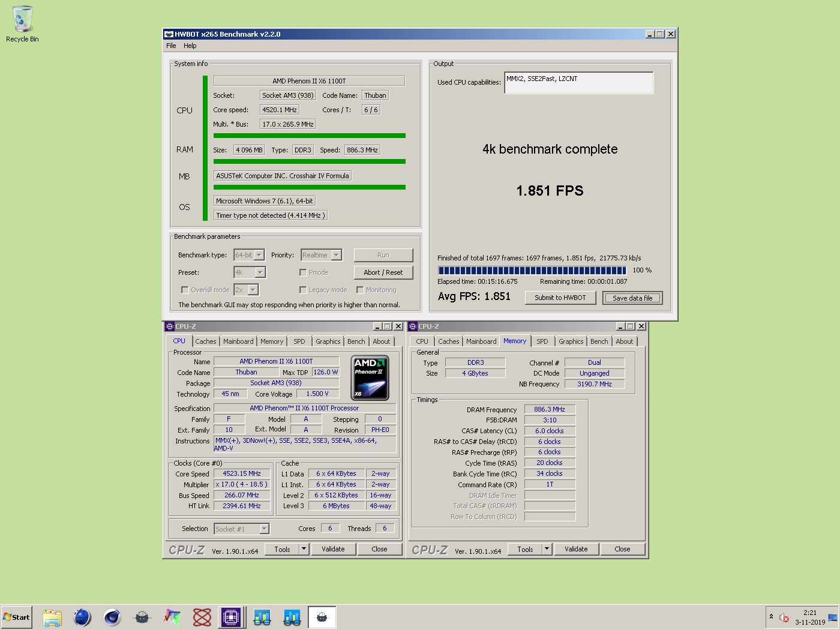The image size is (840, 630).
Task: Click the CPU-Z Memory window title icon
Action: point(412,326)
